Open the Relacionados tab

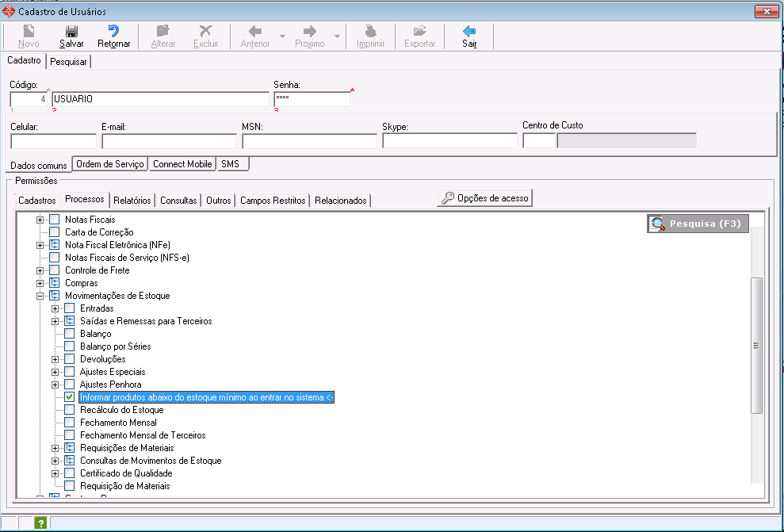tap(341, 201)
